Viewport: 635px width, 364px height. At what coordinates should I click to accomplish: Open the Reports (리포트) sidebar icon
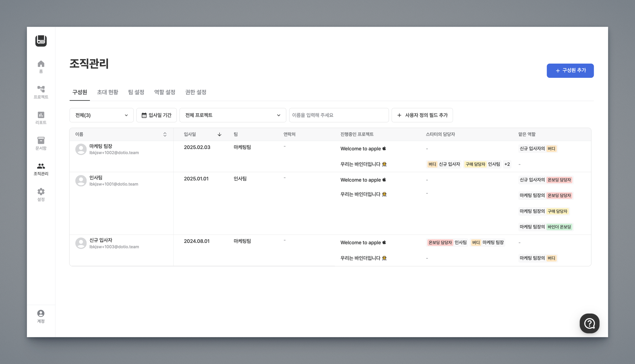coord(41,115)
